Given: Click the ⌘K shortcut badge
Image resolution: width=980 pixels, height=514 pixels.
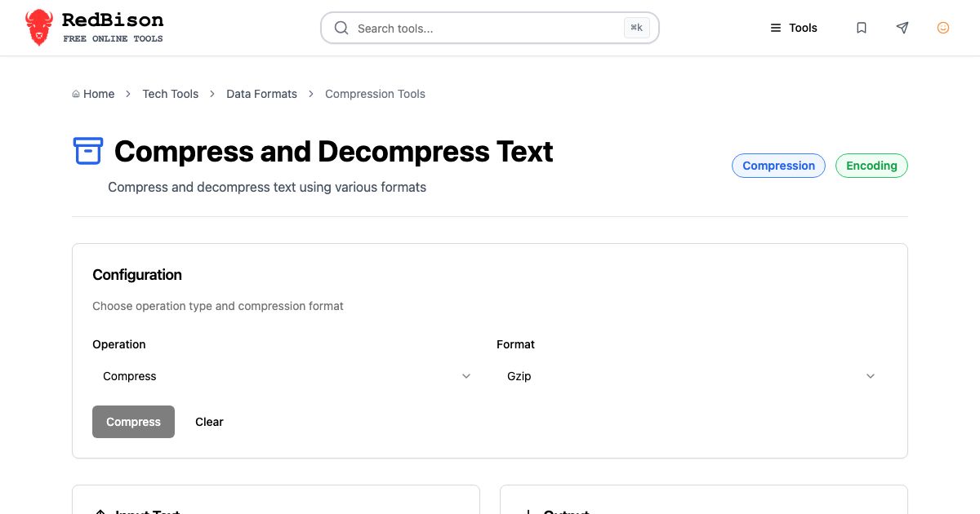Looking at the screenshot, I should 637,28.
